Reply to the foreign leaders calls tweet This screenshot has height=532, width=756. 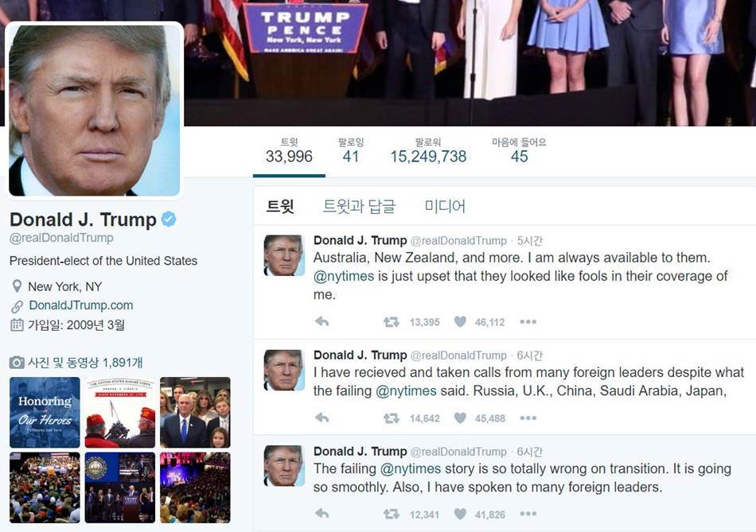click(x=322, y=417)
